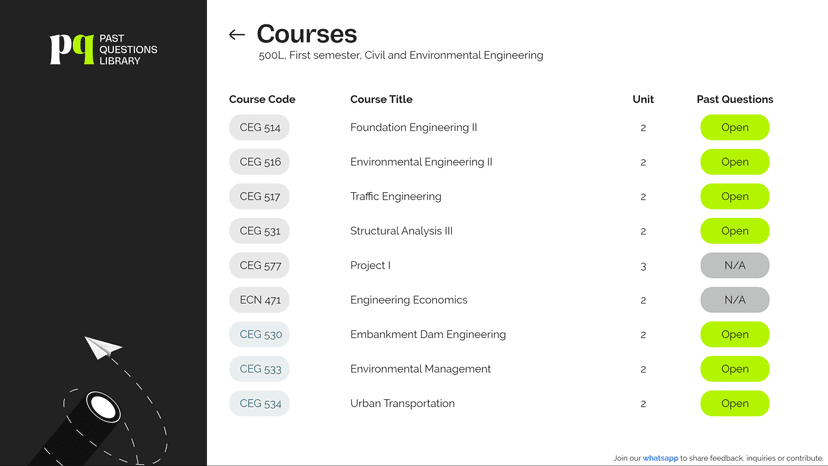Follow the whatsapp link in the footer
The image size is (828, 466).
pos(660,458)
